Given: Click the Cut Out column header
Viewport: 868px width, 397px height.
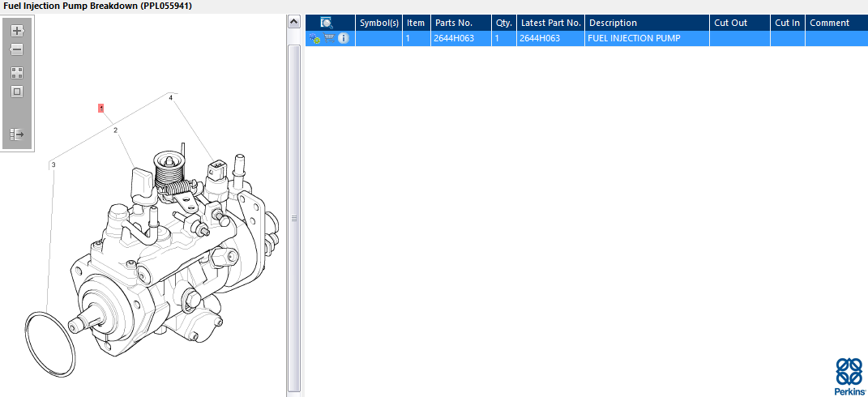Looking at the screenshot, I should click(740, 23).
